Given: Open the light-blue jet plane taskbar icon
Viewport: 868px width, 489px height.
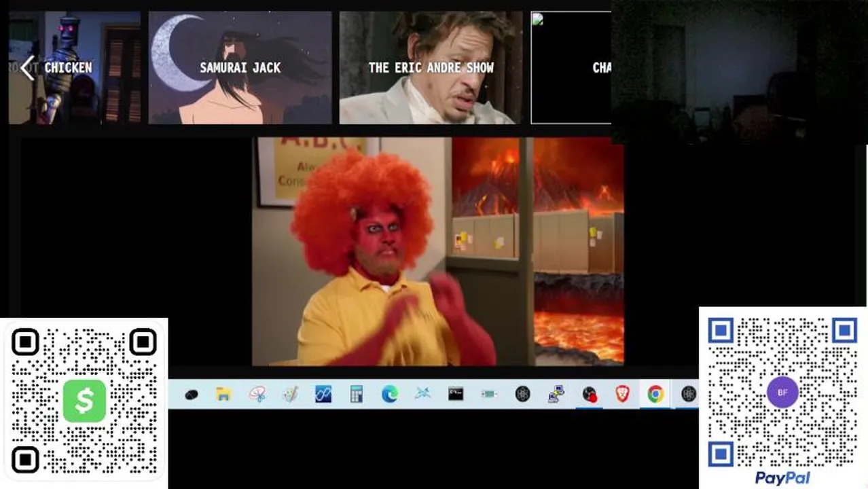Looking at the screenshot, I should [422, 394].
